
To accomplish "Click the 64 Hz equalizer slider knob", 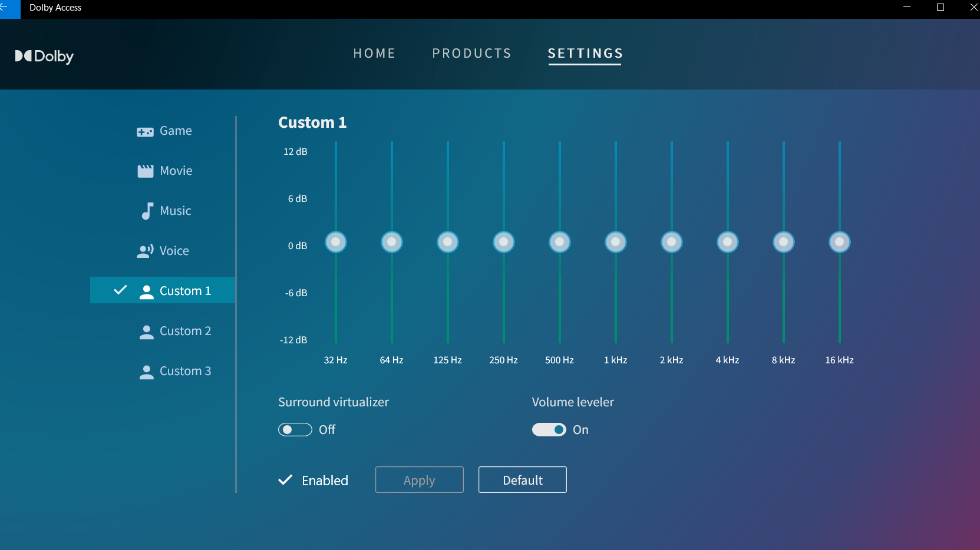I will click(x=392, y=242).
